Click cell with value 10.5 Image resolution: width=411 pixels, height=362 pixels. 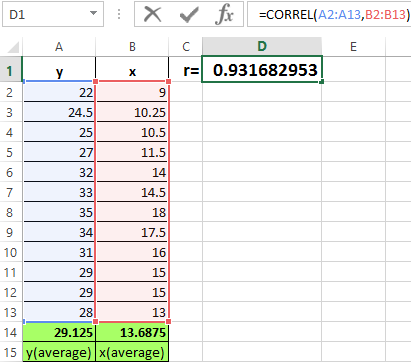click(132, 132)
